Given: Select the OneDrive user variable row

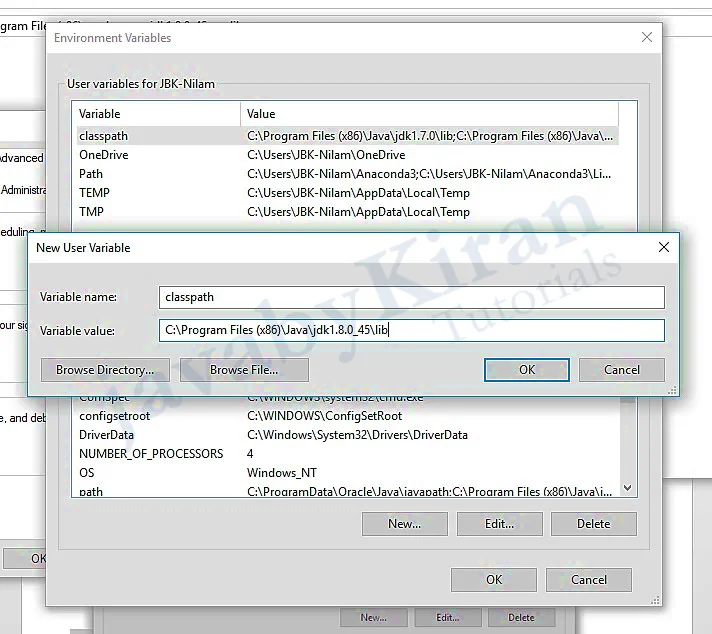Looking at the screenshot, I should 347,155.
